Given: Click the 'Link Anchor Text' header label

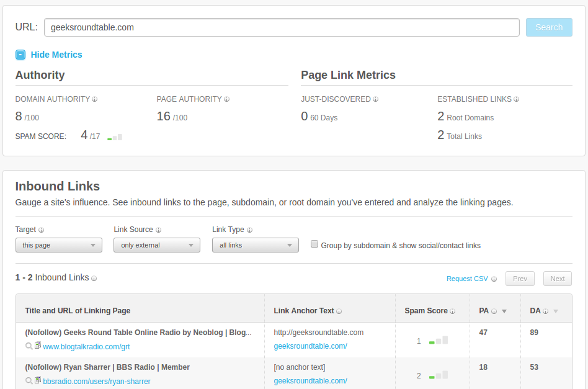Looking at the screenshot, I should coord(304,311).
